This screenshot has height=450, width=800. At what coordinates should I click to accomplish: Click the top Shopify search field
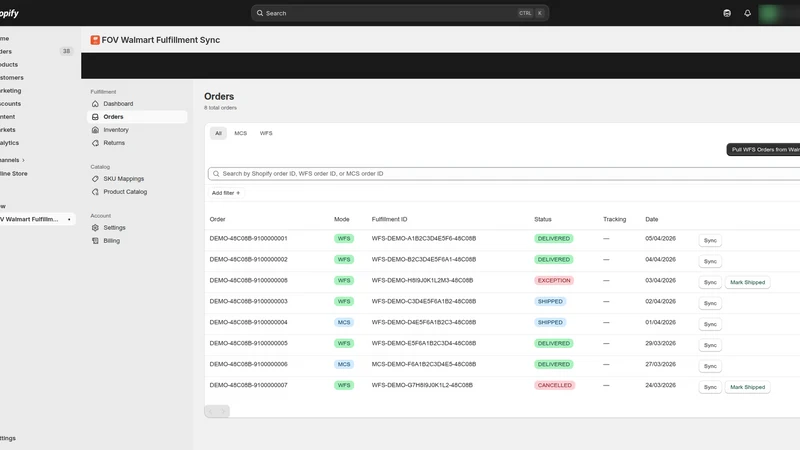click(399, 13)
